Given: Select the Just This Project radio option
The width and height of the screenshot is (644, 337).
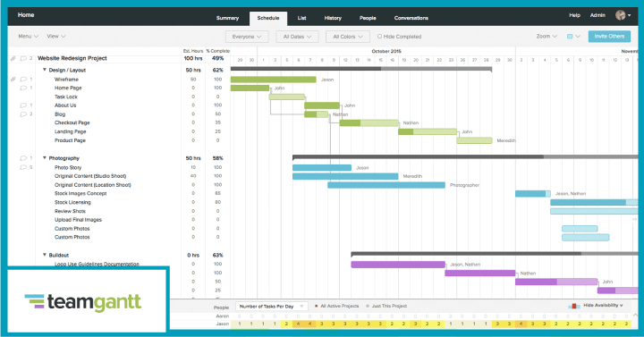Looking at the screenshot, I should 368,306.
